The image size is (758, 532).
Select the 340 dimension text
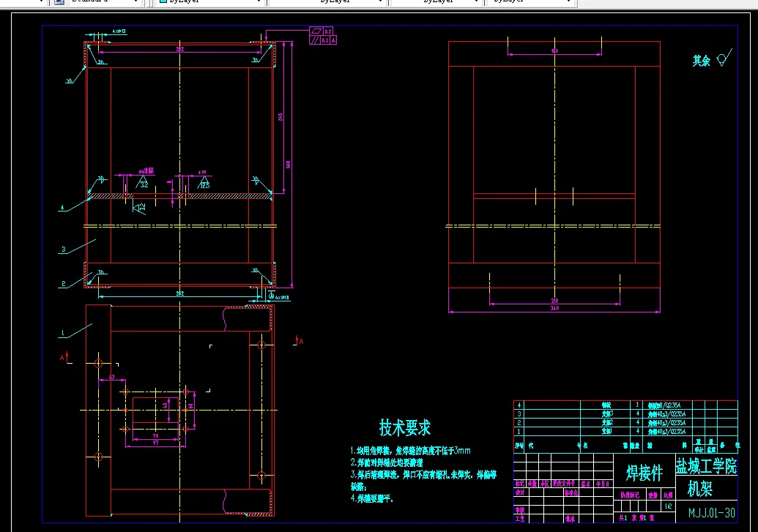[554, 308]
